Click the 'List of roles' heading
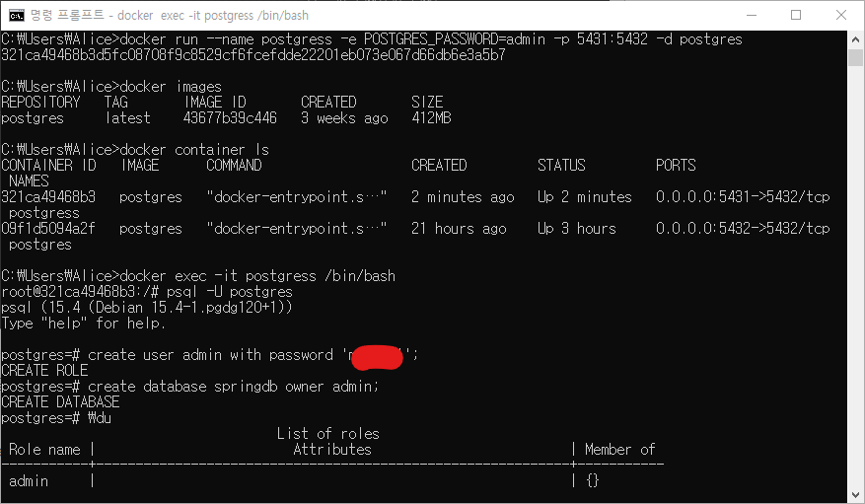Viewport: 865px width, 504px height. (x=328, y=434)
